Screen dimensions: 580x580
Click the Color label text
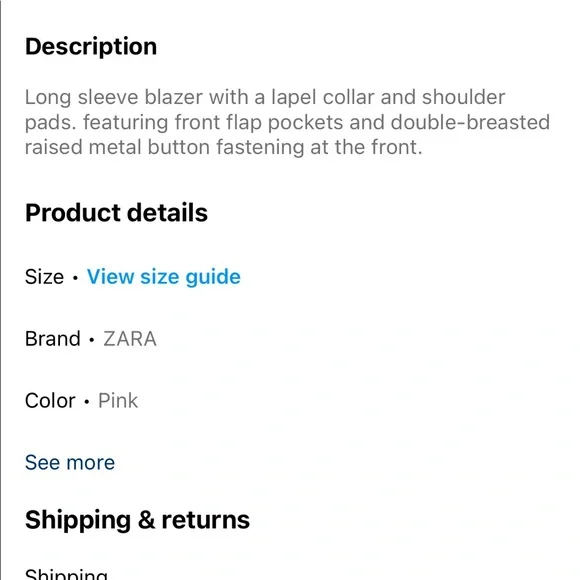[x=50, y=401]
